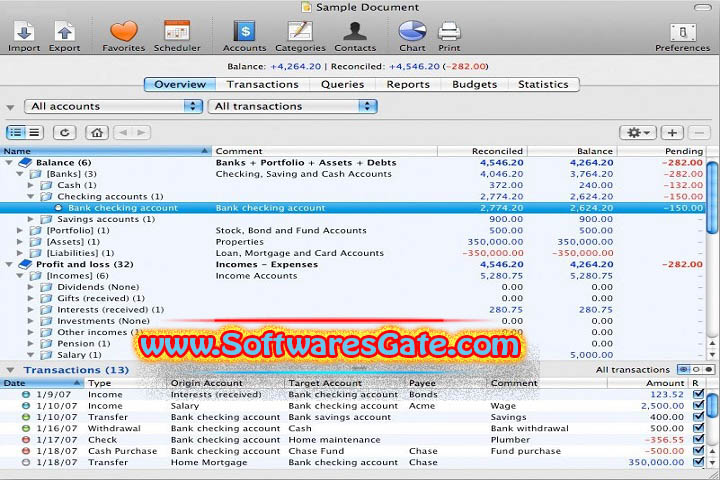720x480 pixels.
Task: Switch to the Reports tab
Action: coord(408,85)
